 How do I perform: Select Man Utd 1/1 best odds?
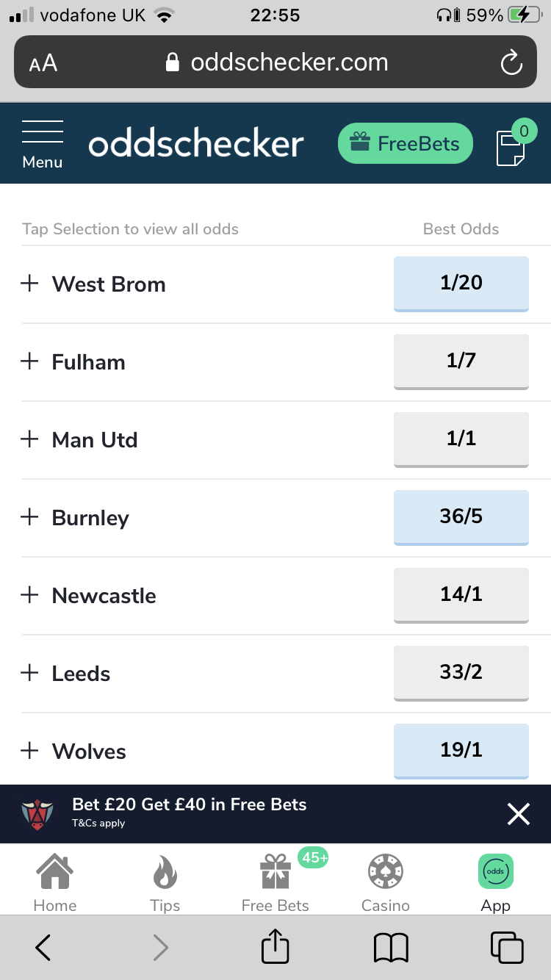pos(461,439)
